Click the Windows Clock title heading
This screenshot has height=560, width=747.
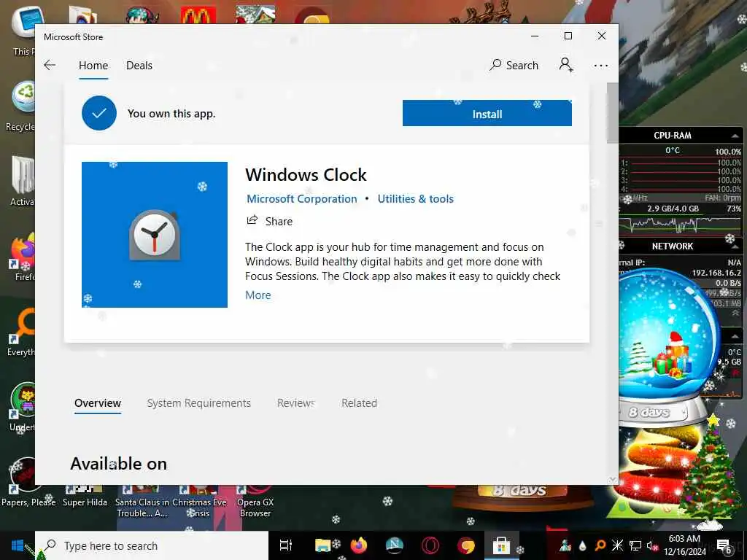(306, 175)
